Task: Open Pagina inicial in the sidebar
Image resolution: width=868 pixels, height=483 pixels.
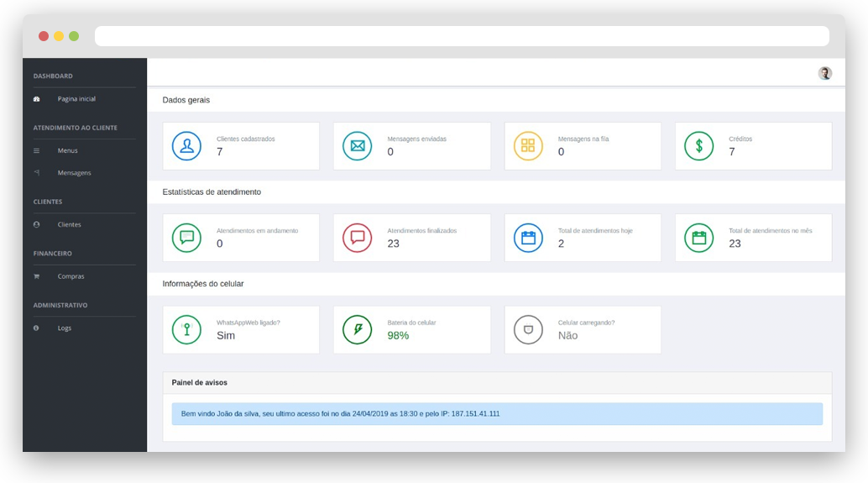Action: [x=76, y=99]
